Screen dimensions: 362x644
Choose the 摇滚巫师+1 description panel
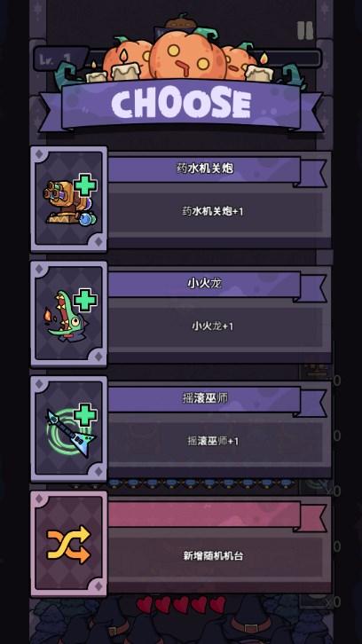point(219,443)
